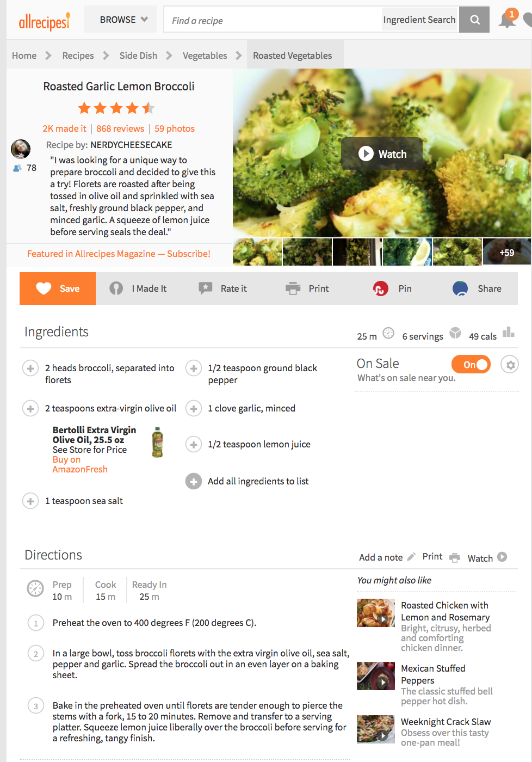Click the orange Save button
Screen dimensions: 532x762
coord(58,288)
